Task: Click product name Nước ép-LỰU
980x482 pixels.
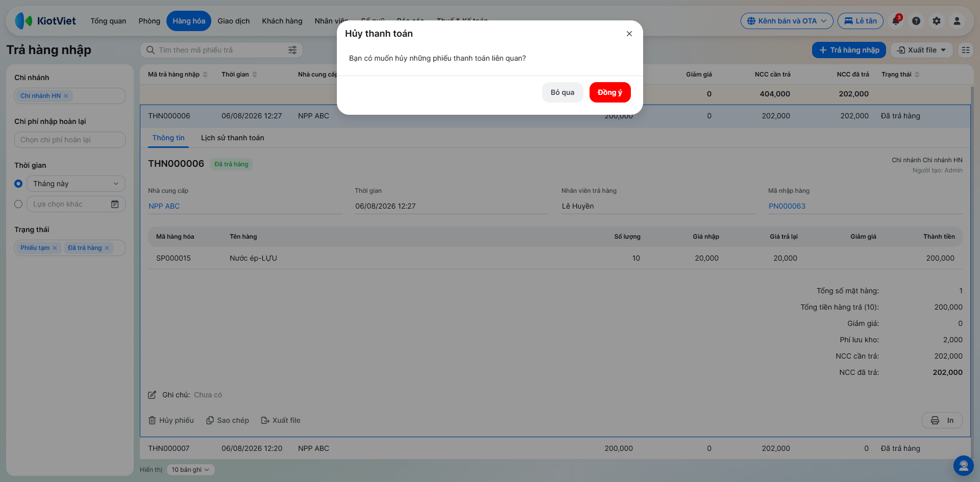Action: 253,258
